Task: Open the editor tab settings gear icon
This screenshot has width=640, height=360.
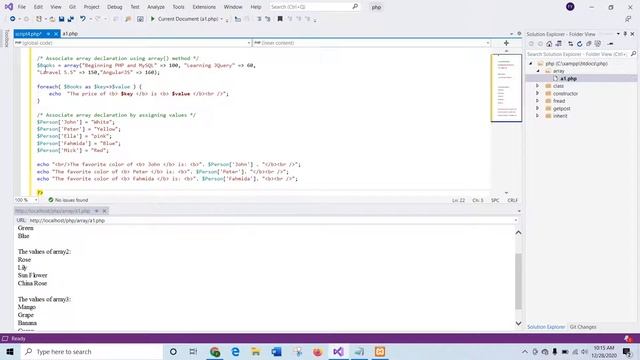Action: point(519,34)
